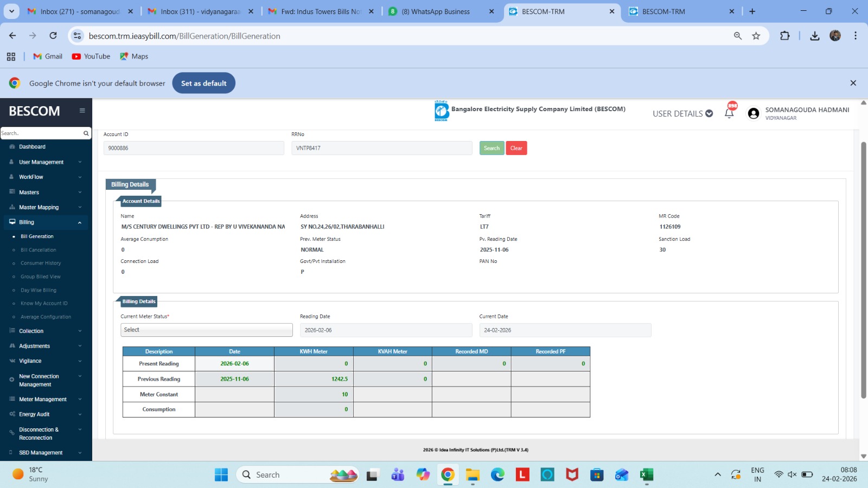The height and width of the screenshot is (488, 868).
Task: Open Bill Cancellation in the sidebar
Action: [x=39, y=250]
